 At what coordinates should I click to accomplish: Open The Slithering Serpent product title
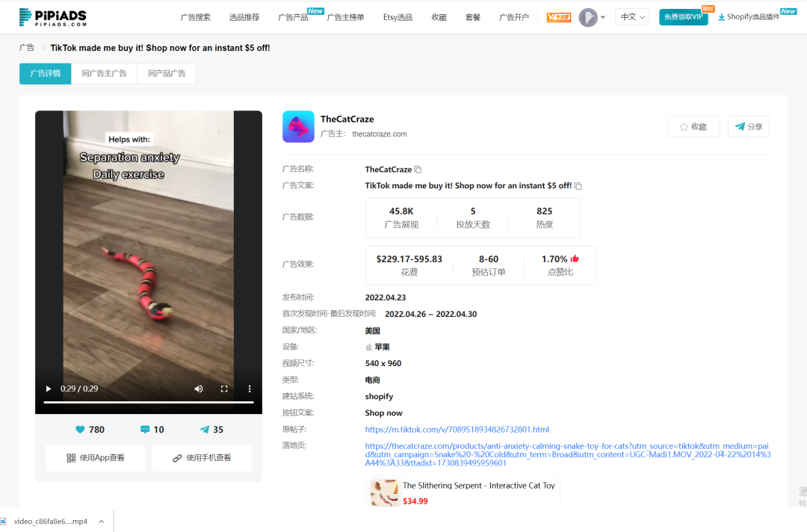(479, 485)
